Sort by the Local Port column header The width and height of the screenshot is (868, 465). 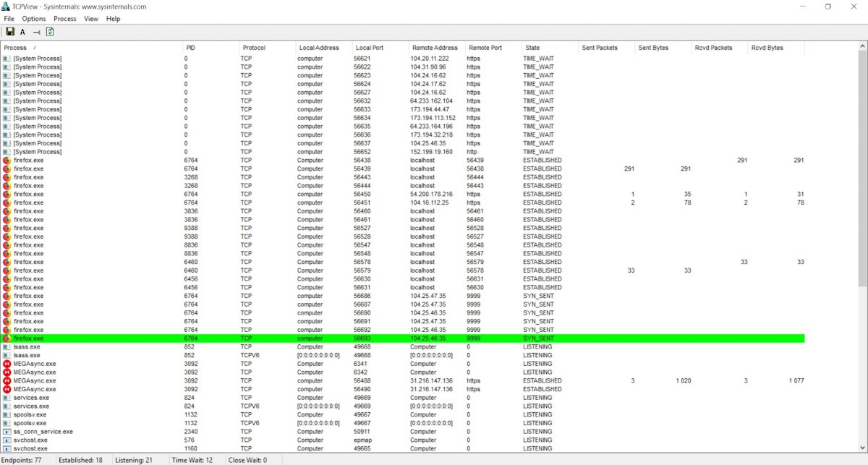[x=380, y=48]
